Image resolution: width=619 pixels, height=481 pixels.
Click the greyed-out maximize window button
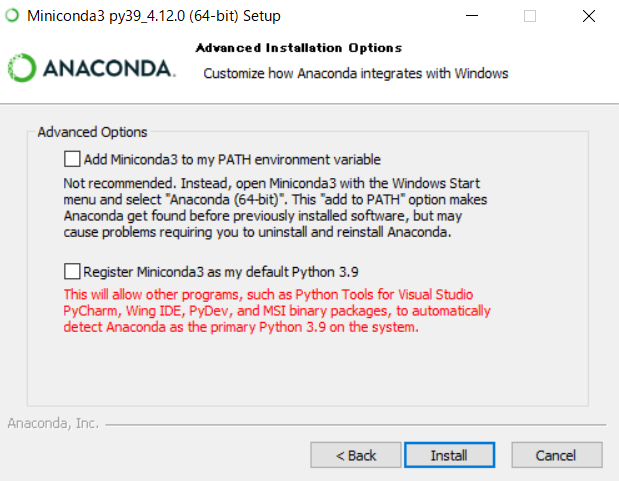pos(530,16)
